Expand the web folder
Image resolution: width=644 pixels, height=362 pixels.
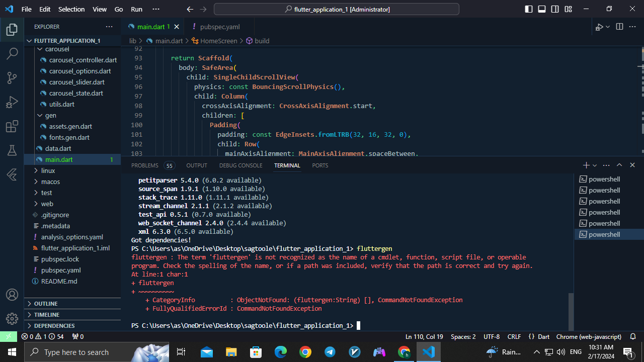pos(72,204)
